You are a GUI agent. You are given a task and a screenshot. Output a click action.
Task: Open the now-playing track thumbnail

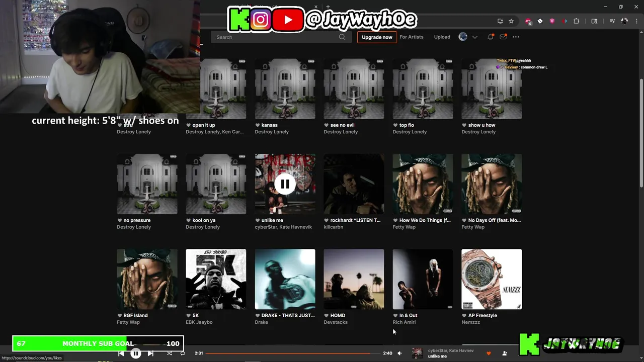coord(417,353)
